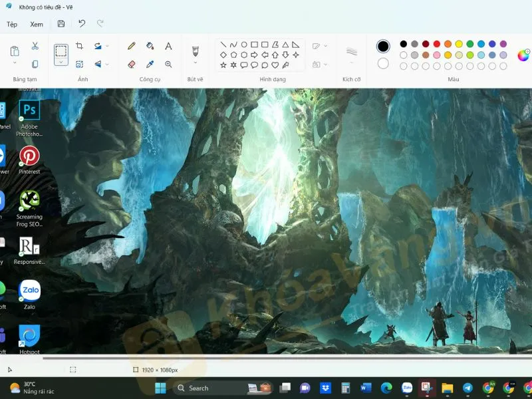Screen dimensions: 532x399
Task: Click the Undo arrow button
Action: 82,24
